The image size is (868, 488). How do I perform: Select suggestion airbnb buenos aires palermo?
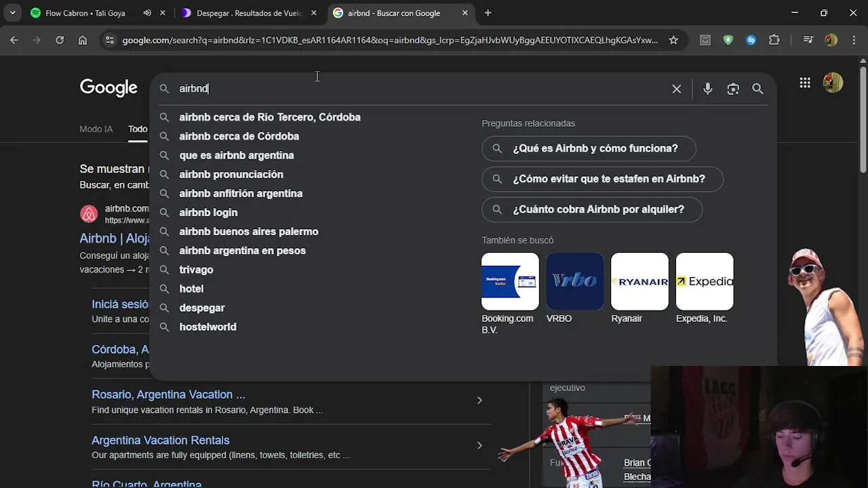pos(249,231)
